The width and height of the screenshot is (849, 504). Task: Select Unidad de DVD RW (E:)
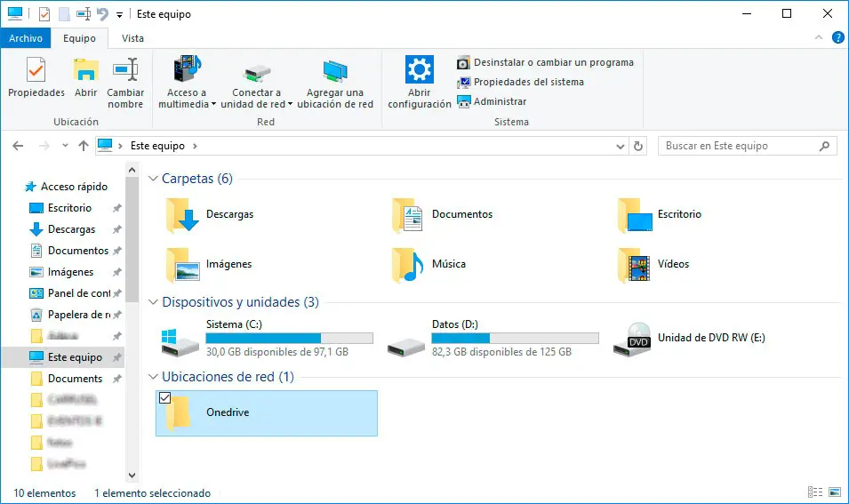point(689,339)
